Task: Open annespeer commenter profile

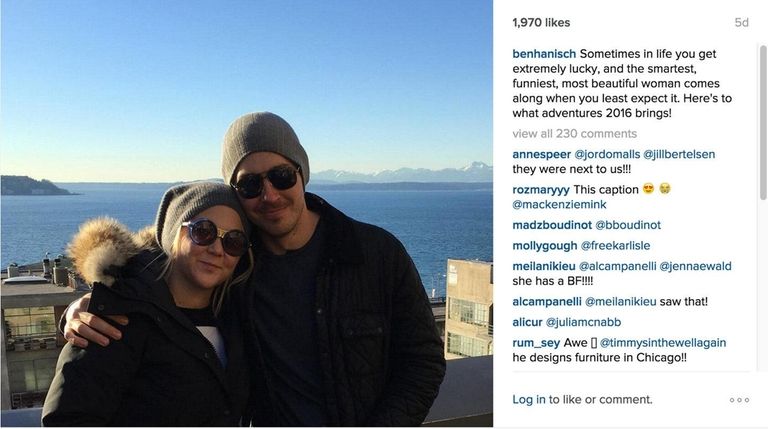Action: click(x=541, y=155)
